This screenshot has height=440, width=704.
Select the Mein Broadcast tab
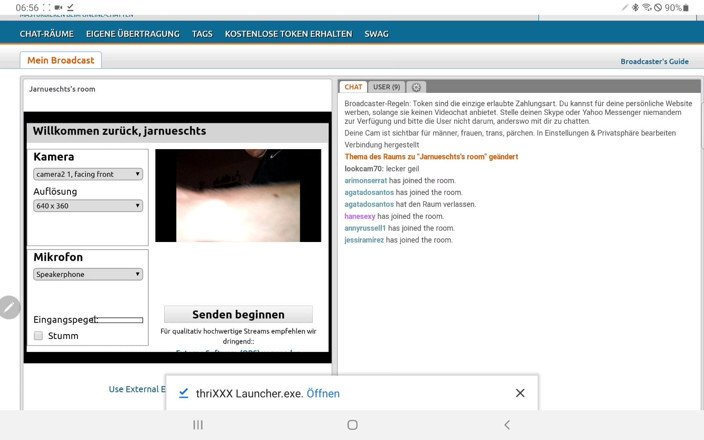click(x=61, y=60)
